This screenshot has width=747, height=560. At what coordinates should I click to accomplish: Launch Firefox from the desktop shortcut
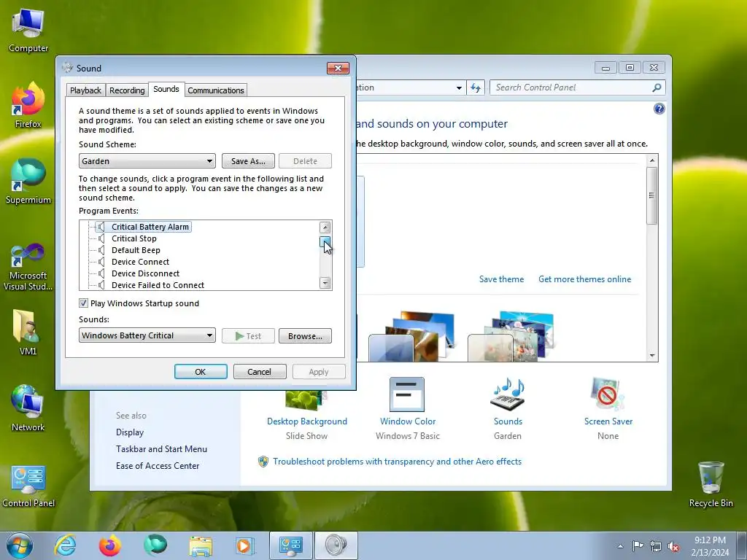click(28, 106)
